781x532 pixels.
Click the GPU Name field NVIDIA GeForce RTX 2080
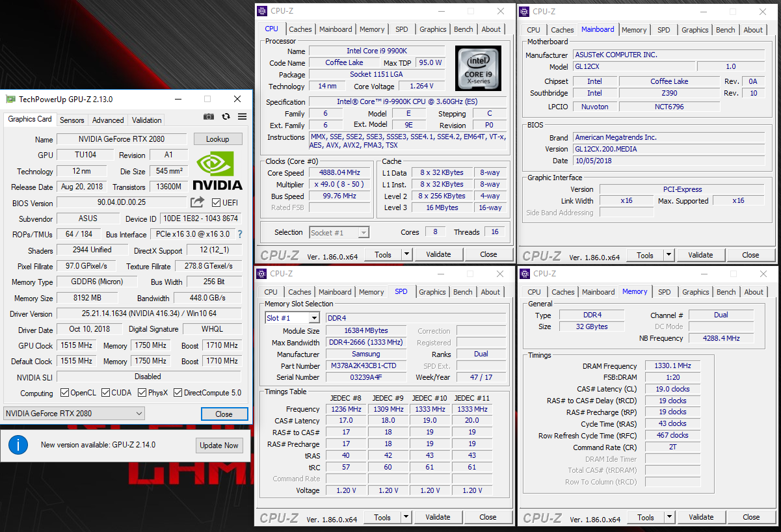(122, 139)
